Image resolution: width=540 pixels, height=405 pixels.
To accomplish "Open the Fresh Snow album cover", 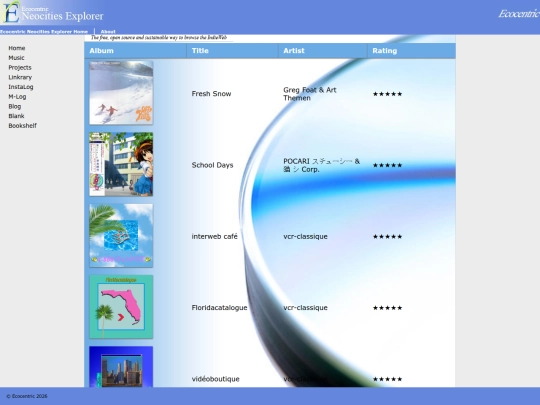I will pyautogui.click(x=121, y=93).
